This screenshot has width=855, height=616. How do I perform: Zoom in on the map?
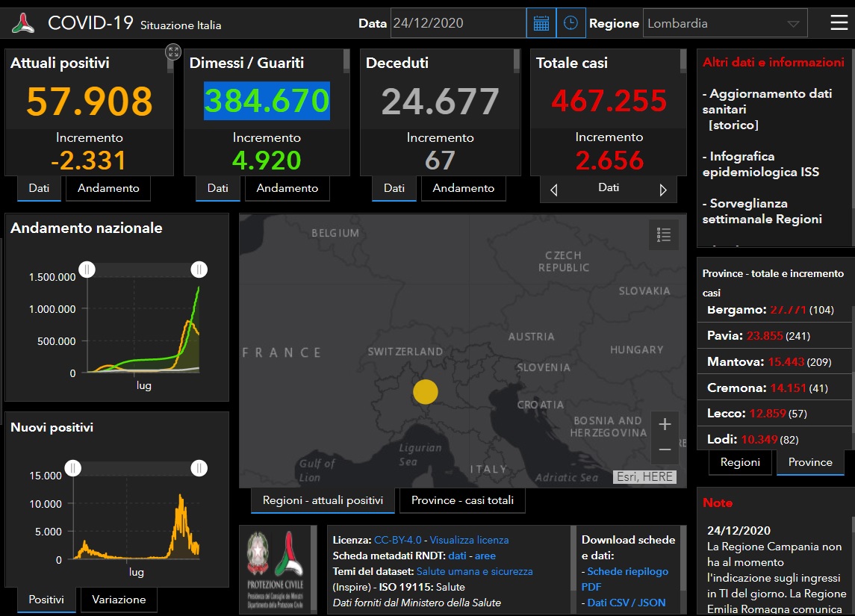click(x=665, y=424)
